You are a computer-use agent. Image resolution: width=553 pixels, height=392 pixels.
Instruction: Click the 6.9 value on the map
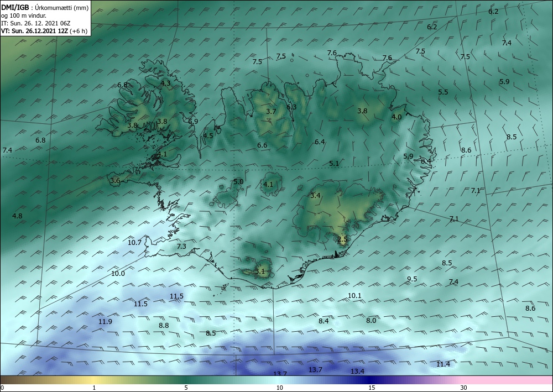click(x=193, y=121)
